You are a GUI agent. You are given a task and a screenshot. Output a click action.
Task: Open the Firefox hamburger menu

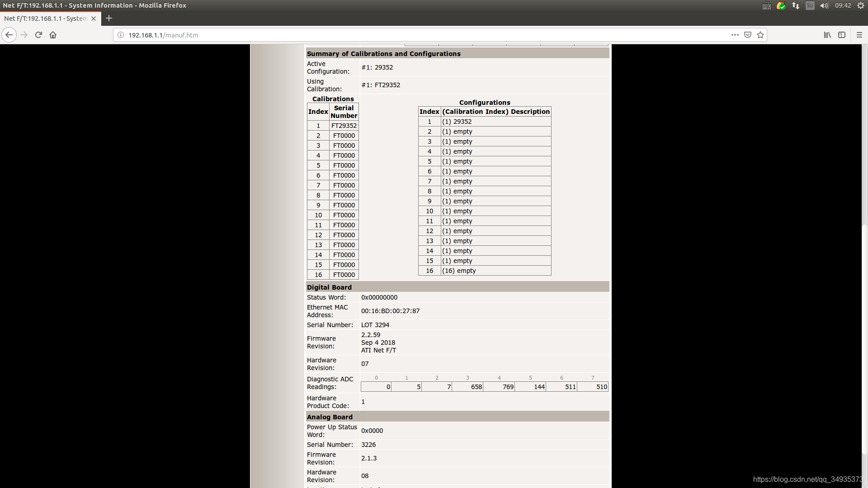pyautogui.click(x=859, y=35)
